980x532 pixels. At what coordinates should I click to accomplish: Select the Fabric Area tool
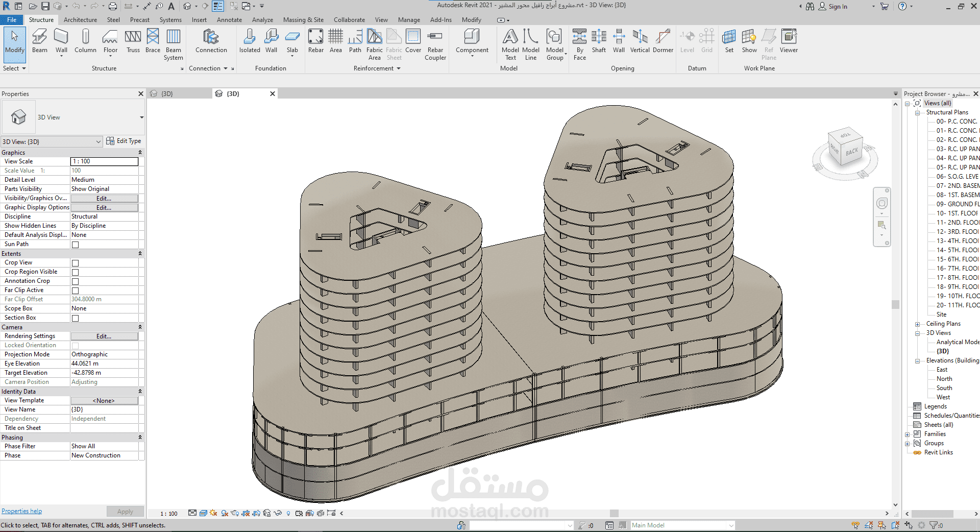[x=375, y=44]
